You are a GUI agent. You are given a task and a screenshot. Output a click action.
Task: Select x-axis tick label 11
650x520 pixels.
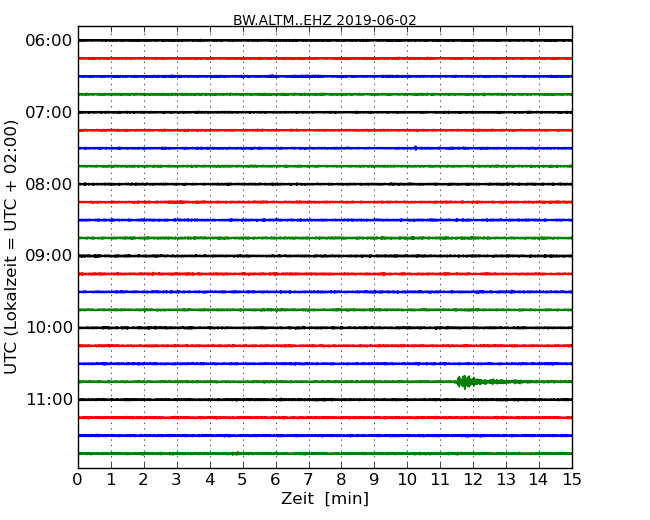[x=440, y=479]
